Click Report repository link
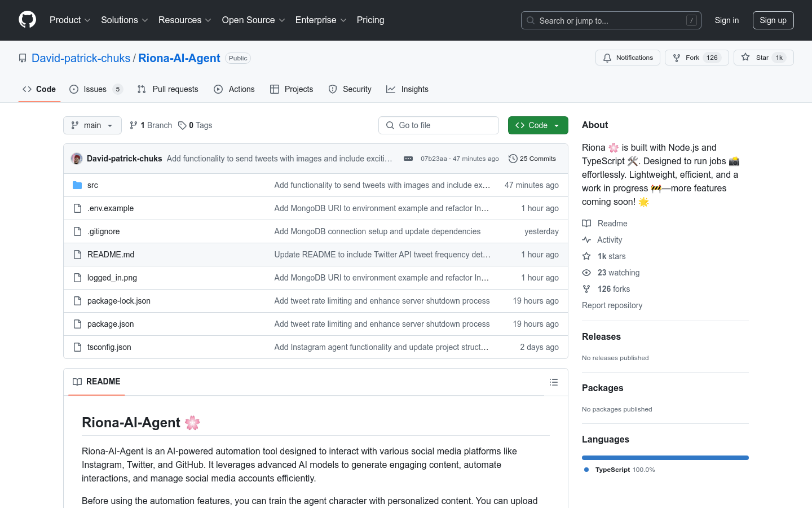The image size is (812, 508). 612,305
